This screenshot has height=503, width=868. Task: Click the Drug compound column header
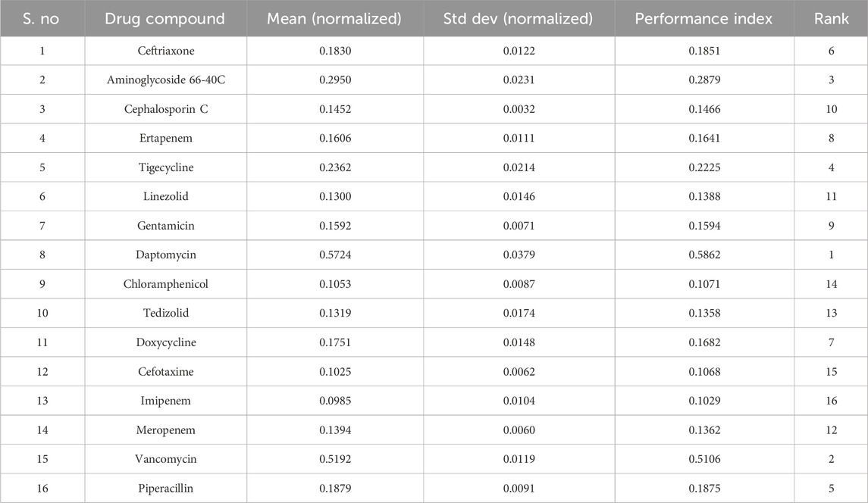(x=165, y=19)
